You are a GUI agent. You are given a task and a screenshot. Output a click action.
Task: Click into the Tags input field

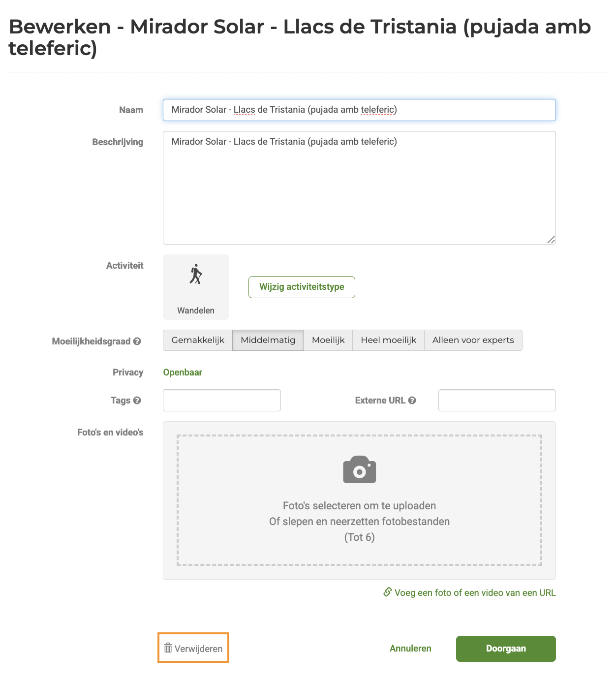tap(222, 400)
